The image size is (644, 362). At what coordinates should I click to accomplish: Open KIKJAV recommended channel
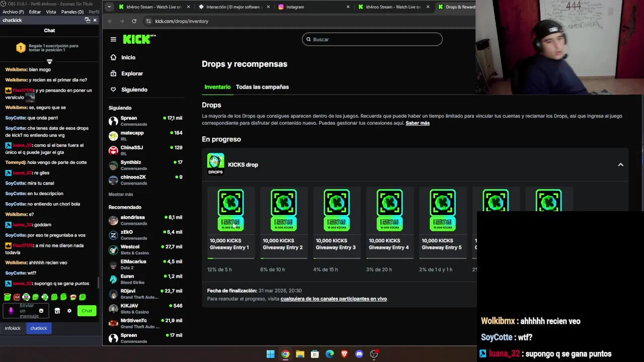pyautogui.click(x=146, y=308)
